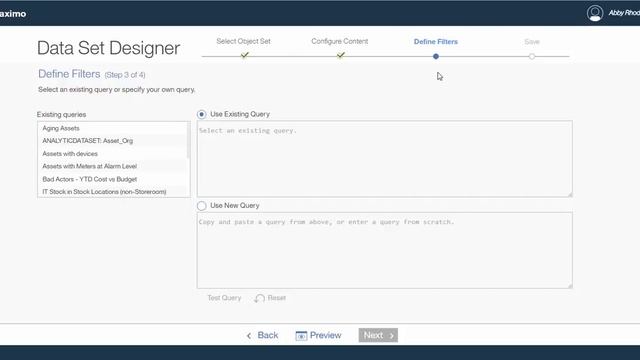Click the Reset circular arrow icon
Screen dimensions: 640x360
point(260,298)
